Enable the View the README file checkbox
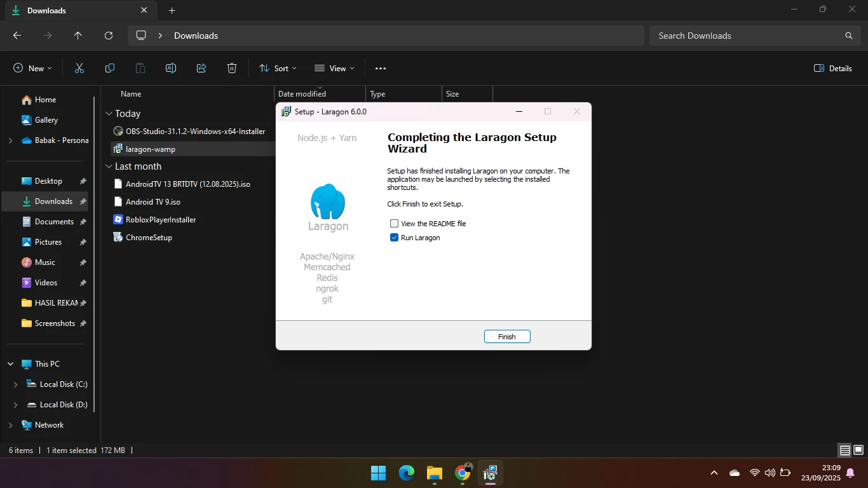Screen dimensions: 868x488 [395, 224]
